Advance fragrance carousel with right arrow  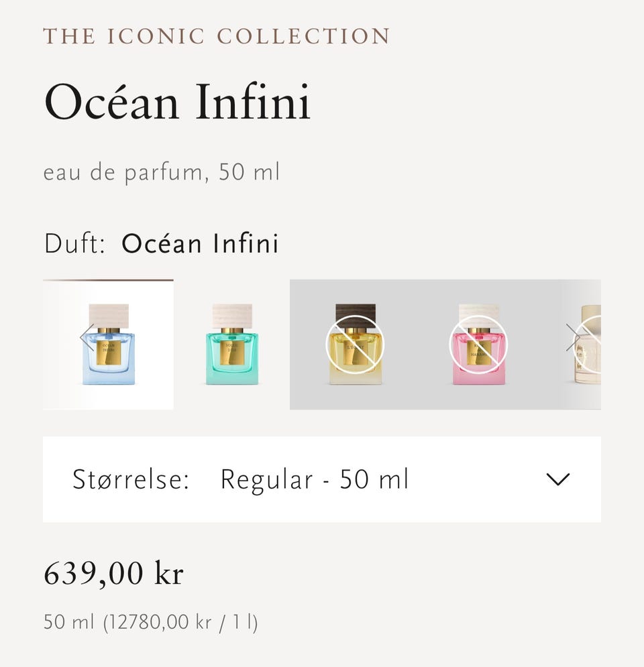coord(573,337)
